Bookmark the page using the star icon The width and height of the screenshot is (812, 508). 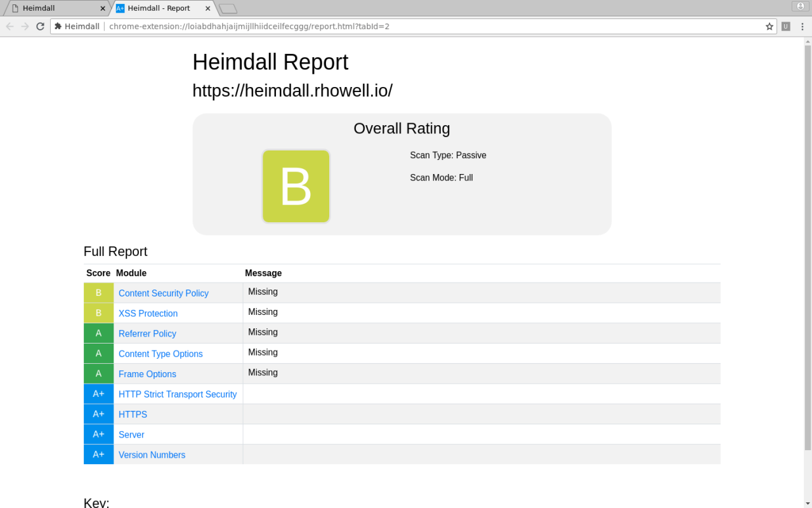769,26
